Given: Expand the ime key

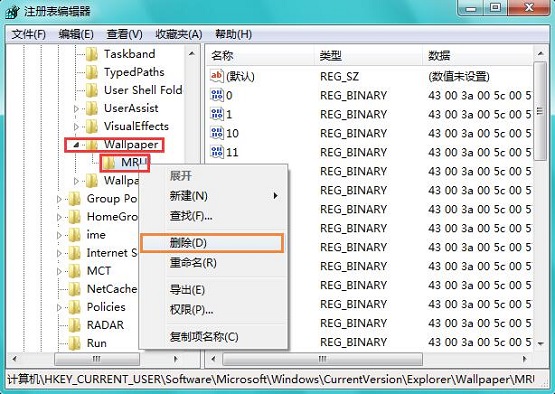Looking at the screenshot, I should (x=59, y=235).
